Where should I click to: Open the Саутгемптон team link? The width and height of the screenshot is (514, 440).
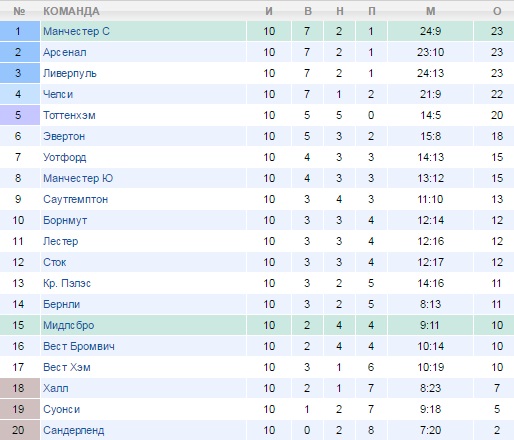[x=76, y=199]
